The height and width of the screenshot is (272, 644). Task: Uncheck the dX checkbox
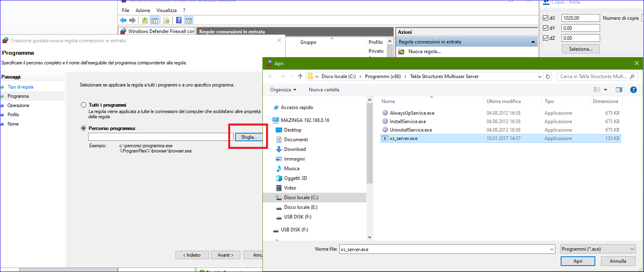pyautogui.click(x=546, y=18)
